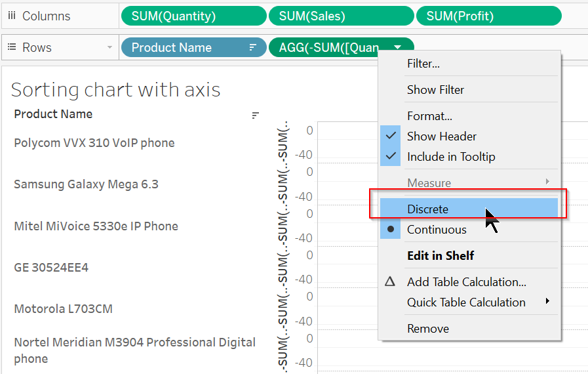
Task: Click the Columns shelf label
Action: click(x=46, y=16)
